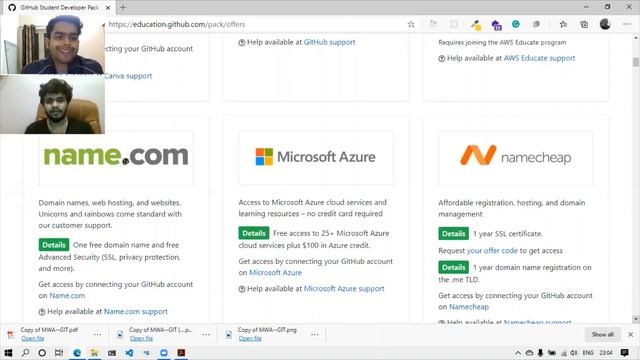Open the Microsoft Azure connect link
The width and height of the screenshot is (640, 360).
click(x=276, y=273)
